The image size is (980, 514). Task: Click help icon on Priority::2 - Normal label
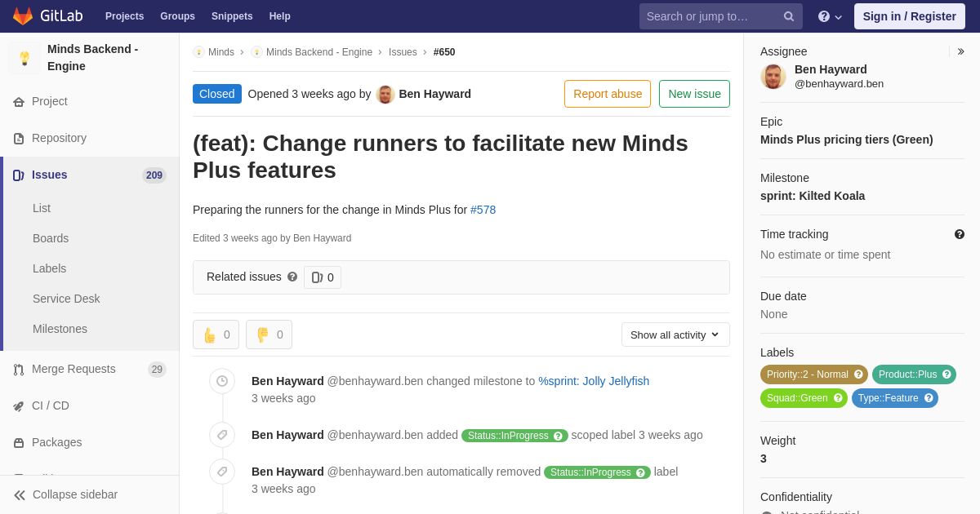(858, 374)
